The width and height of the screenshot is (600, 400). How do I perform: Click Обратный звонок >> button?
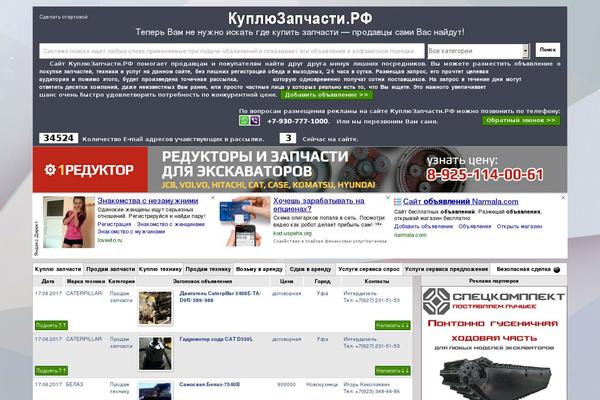click(521, 121)
